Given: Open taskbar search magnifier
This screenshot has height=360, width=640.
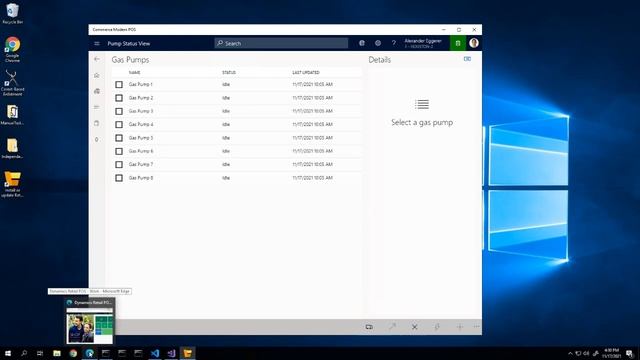Looking at the screenshot, I should point(24,353).
